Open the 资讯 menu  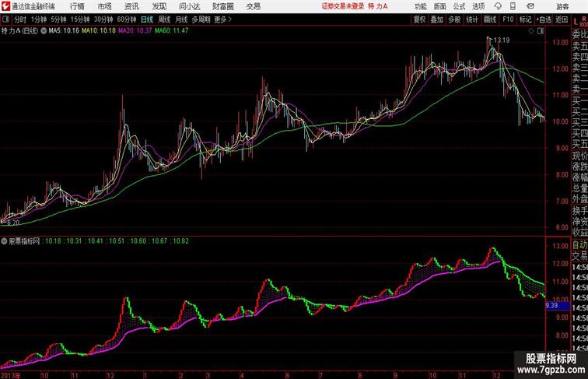point(131,6)
